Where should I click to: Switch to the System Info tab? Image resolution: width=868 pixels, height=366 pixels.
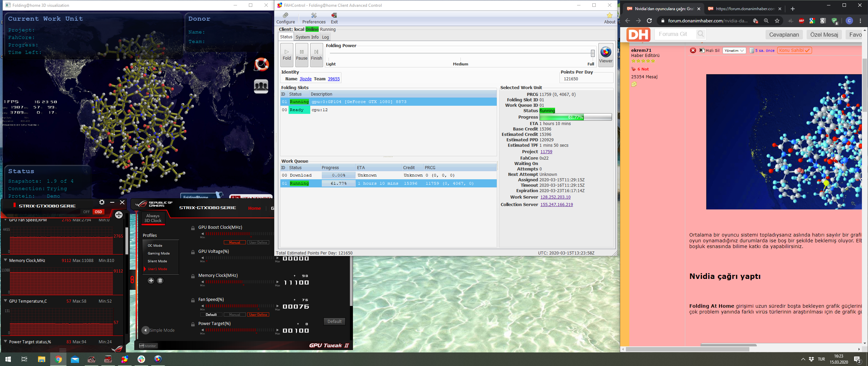tap(307, 37)
